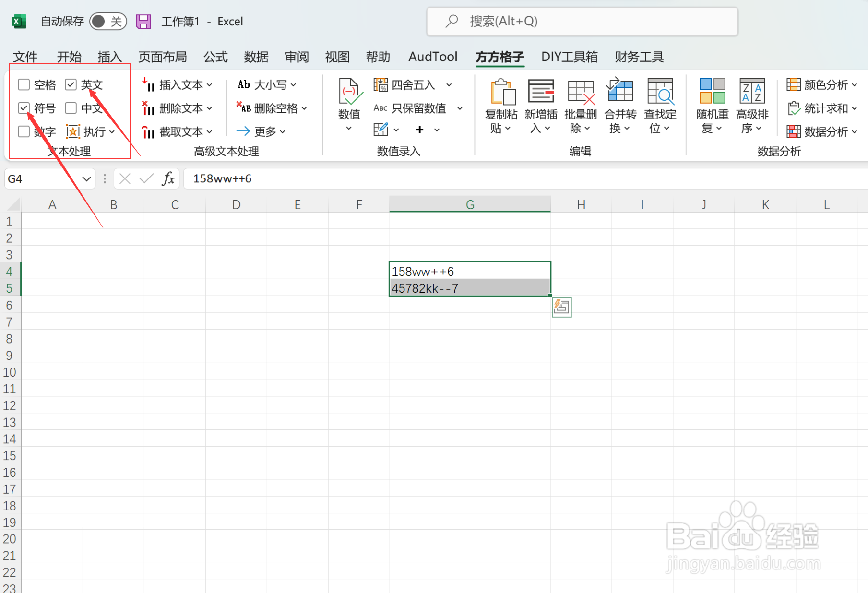Expand the 颜色分析 dropdown arrow

pyautogui.click(x=855, y=85)
